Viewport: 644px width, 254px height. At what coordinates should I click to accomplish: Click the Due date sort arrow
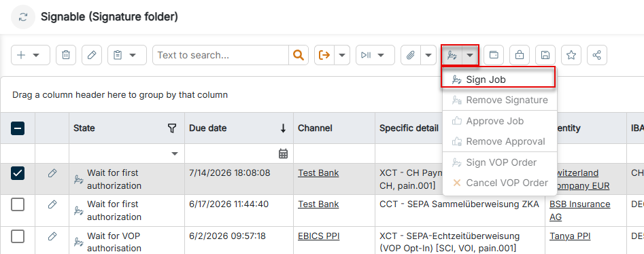pyautogui.click(x=283, y=128)
